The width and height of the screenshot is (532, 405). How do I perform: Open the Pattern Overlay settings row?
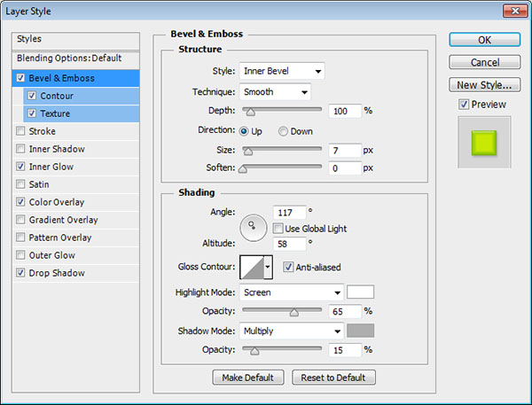coord(75,238)
